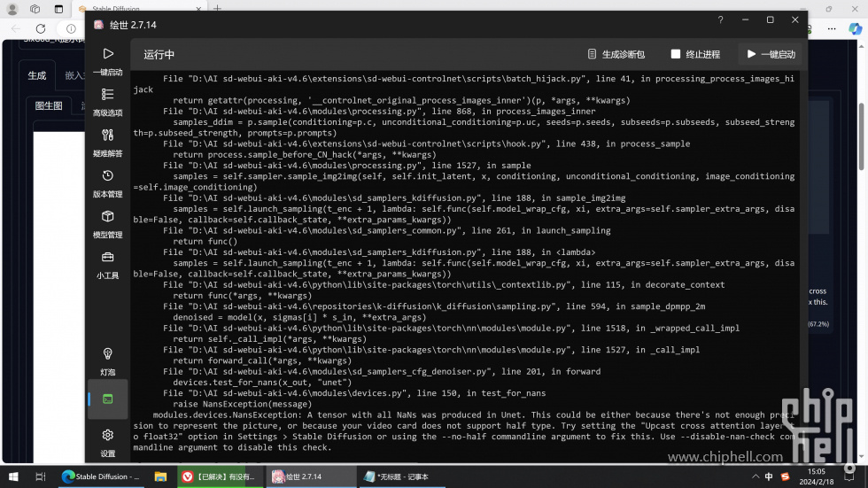868x488 pixels.
Task: Click browser refresh button
Action: [41, 28]
